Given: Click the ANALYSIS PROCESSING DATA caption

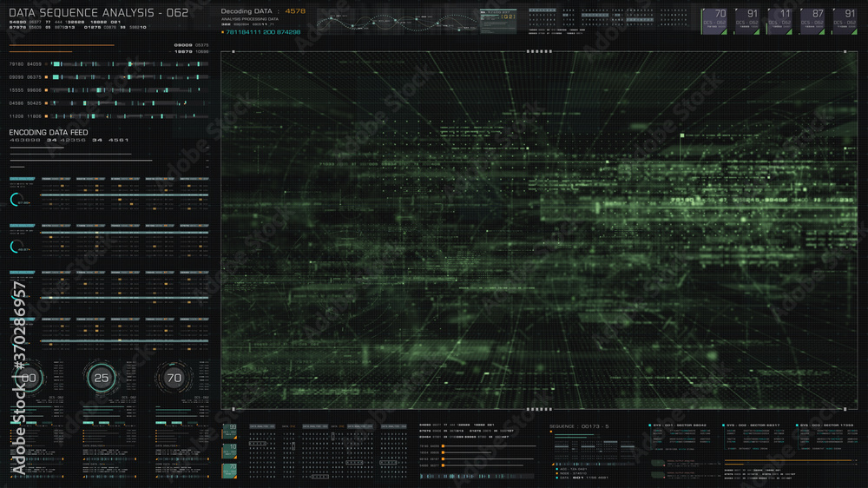Looking at the screenshot, I should tap(250, 19).
